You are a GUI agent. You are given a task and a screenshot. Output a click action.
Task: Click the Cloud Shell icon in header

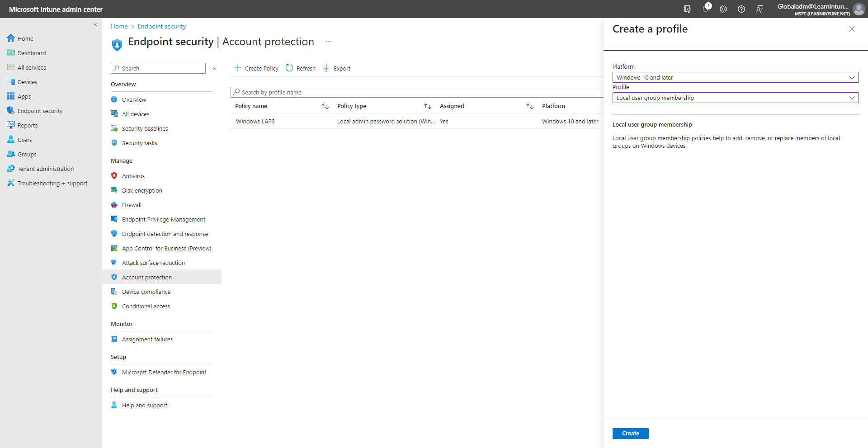pos(687,9)
